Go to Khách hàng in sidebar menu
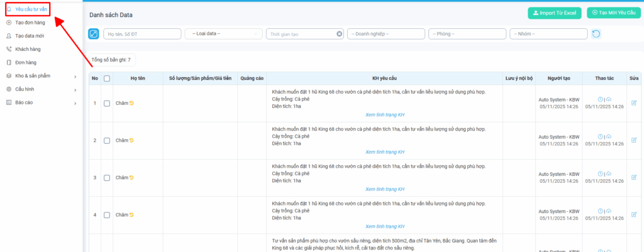The image size is (644, 252). 28,49
